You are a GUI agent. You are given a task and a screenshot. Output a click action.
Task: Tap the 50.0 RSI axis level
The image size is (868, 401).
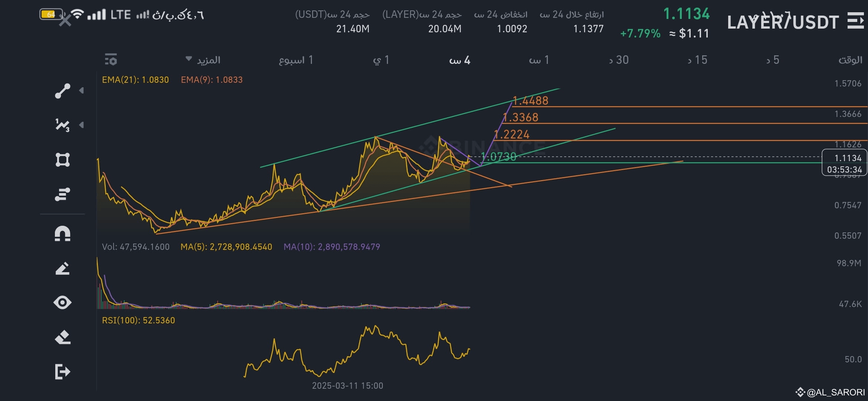(853, 359)
